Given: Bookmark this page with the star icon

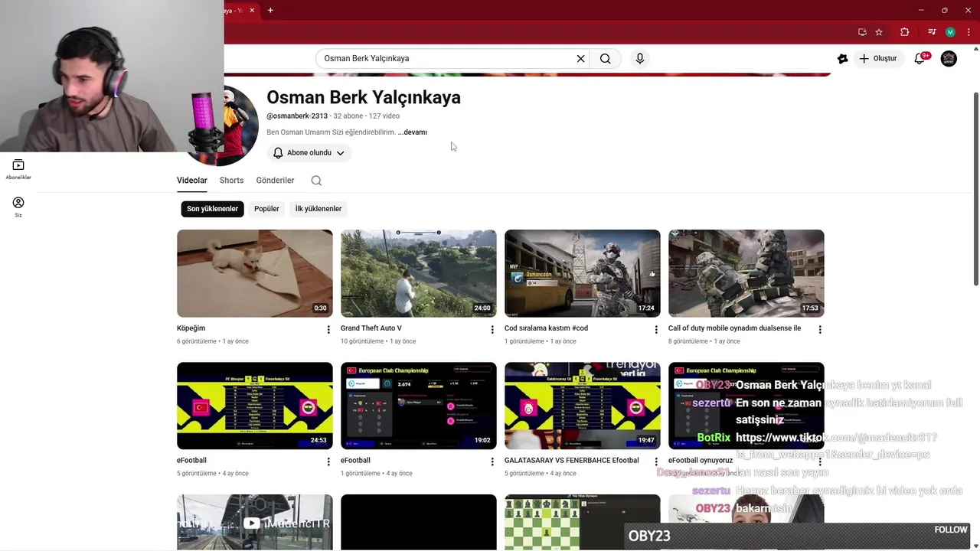Looking at the screenshot, I should click(879, 32).
